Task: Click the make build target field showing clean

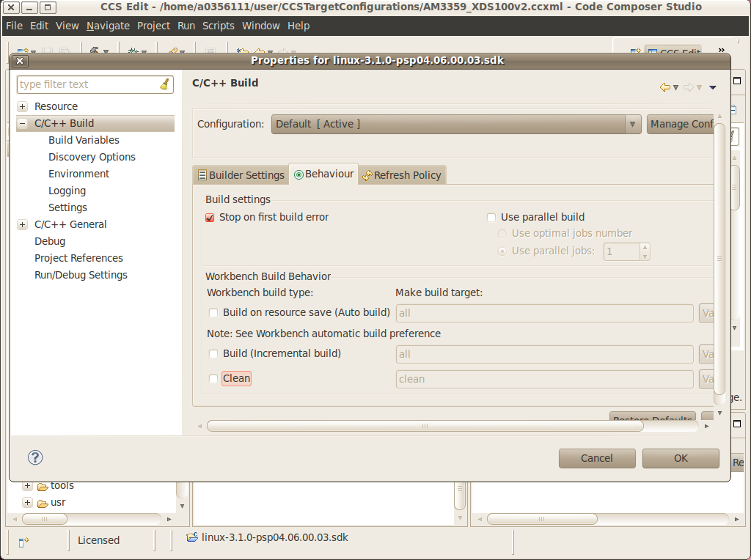Action: tap(543, 378)
